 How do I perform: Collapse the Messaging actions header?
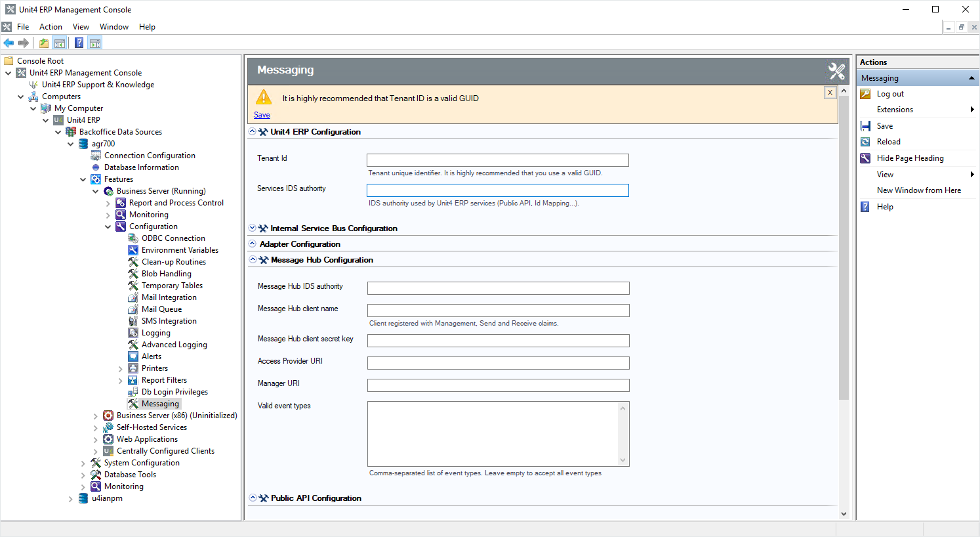coord(971,78)
